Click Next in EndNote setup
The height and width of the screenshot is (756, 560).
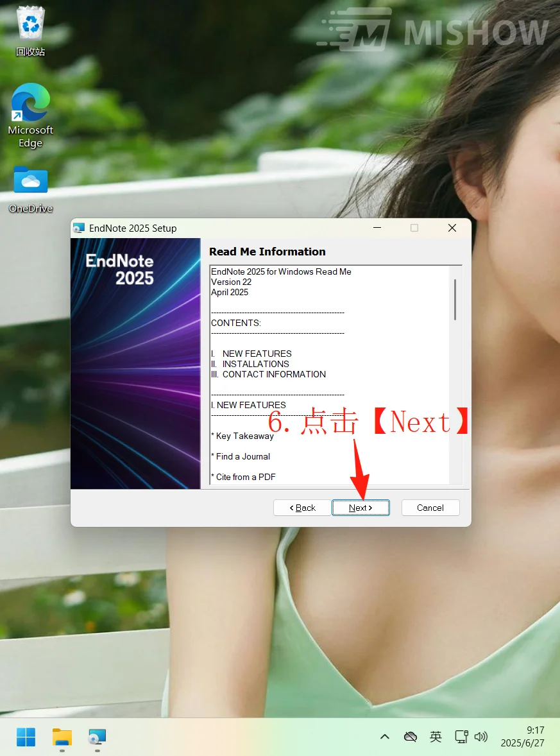[x=361, y=508]
